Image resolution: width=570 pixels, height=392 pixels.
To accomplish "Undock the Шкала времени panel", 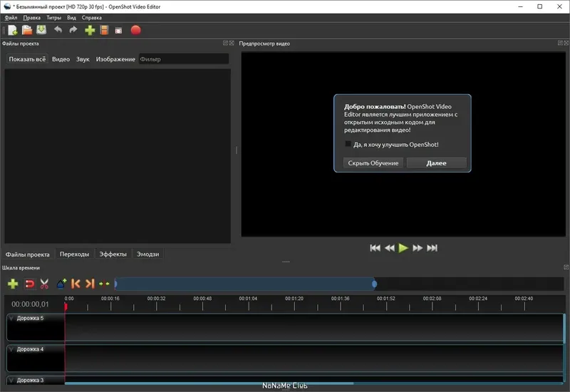I will click(x=566, y=267).
